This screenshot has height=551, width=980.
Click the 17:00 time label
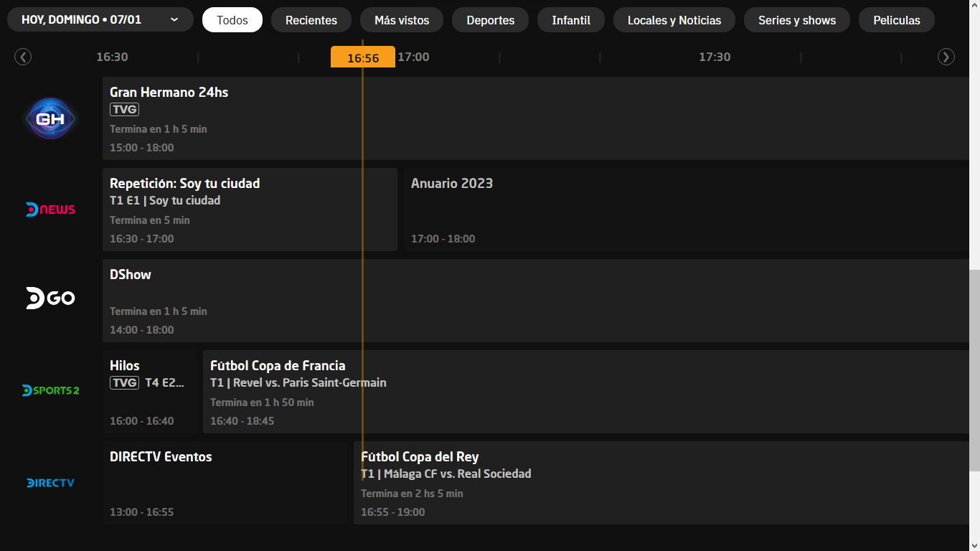[414, 57]
